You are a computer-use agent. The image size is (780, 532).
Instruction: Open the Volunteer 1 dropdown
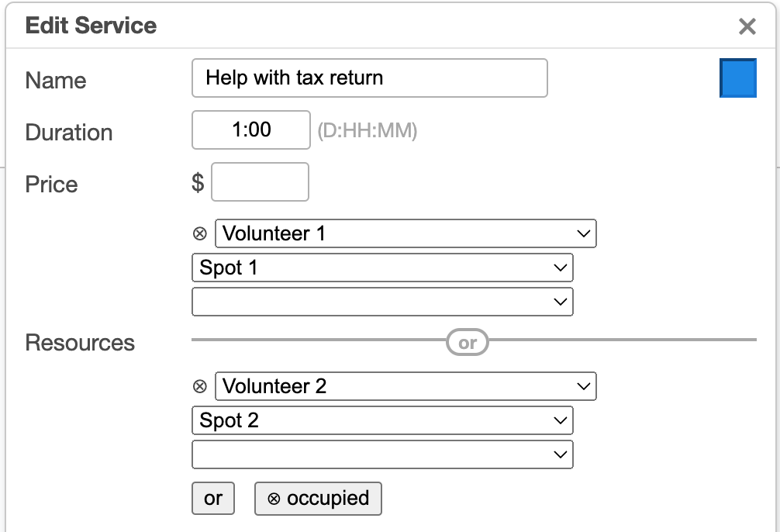point(406,233)
